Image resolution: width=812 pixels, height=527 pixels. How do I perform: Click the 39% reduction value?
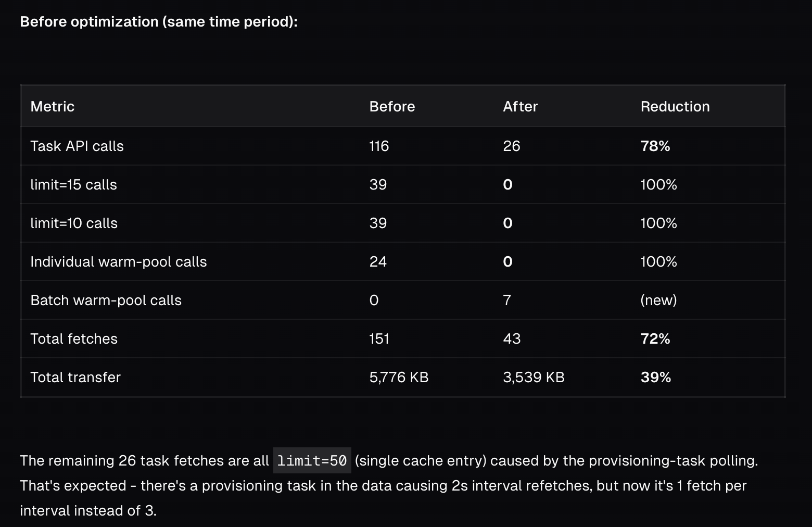pos(655,378)
